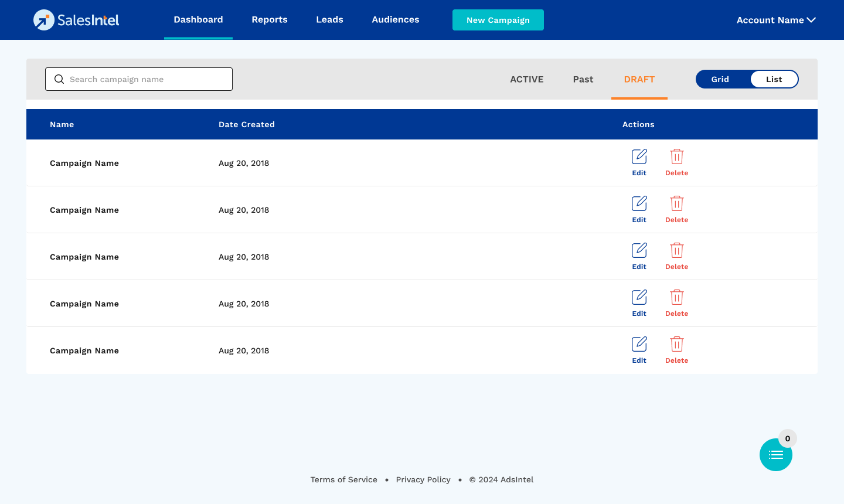The width and height of the screenshot is (844, 504).
Task: Open the Privacy Policy link
Action: pyautogui.click(x=423, y=479)
